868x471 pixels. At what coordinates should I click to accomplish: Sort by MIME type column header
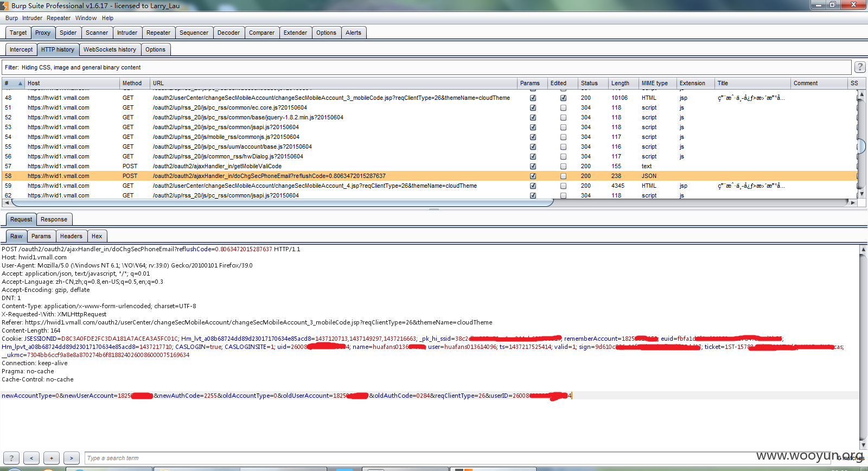[x=658, y=83]
